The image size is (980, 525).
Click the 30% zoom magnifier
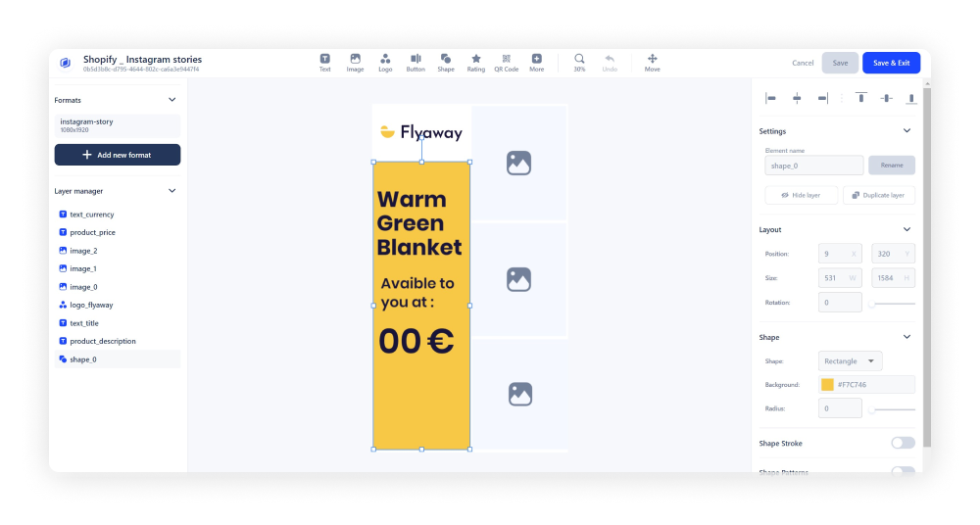[579, 63]
